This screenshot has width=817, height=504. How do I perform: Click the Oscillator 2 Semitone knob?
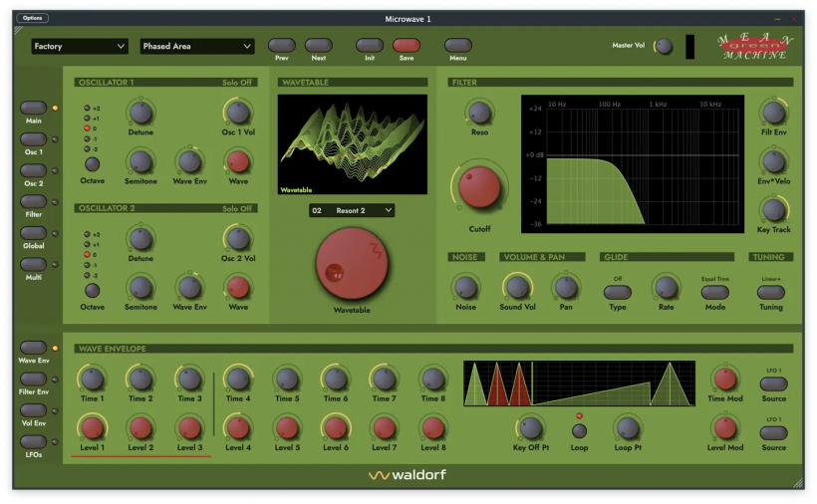point(140,288)
